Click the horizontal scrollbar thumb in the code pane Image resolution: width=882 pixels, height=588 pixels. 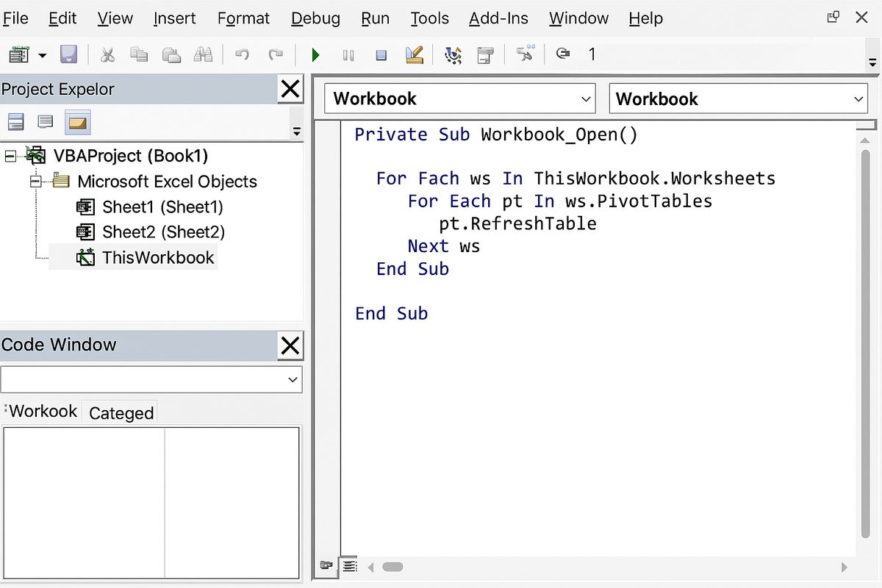coord(393,567)
